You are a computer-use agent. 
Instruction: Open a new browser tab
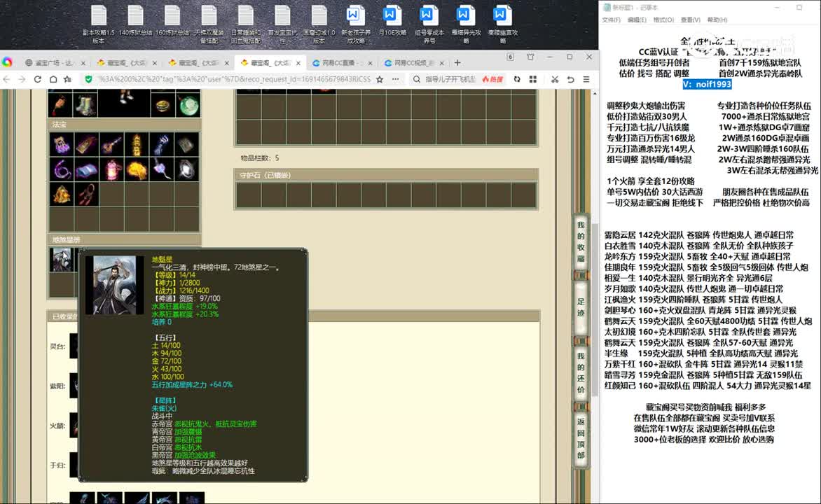(x=457, y=63)
